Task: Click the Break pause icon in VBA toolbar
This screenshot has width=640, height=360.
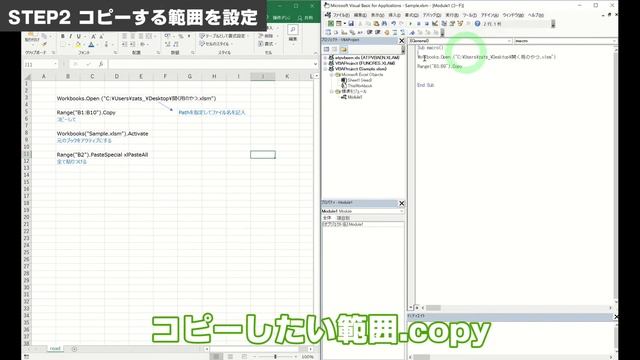Action: [418, 24]
